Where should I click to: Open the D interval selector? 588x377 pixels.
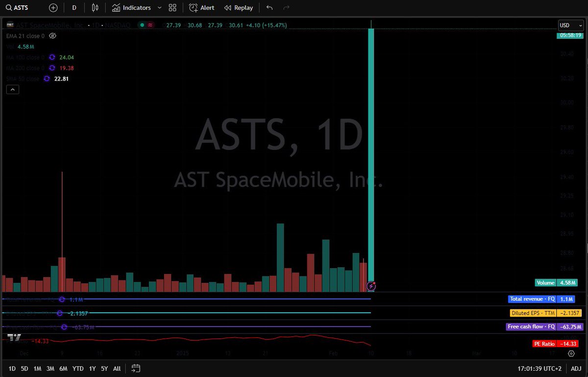click(74, 8)
